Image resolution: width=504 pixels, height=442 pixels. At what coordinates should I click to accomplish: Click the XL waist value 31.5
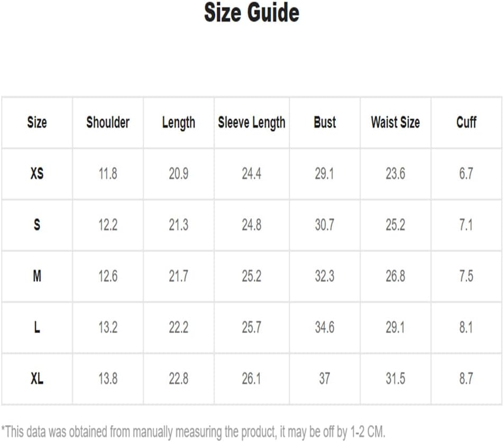point(396,379)
